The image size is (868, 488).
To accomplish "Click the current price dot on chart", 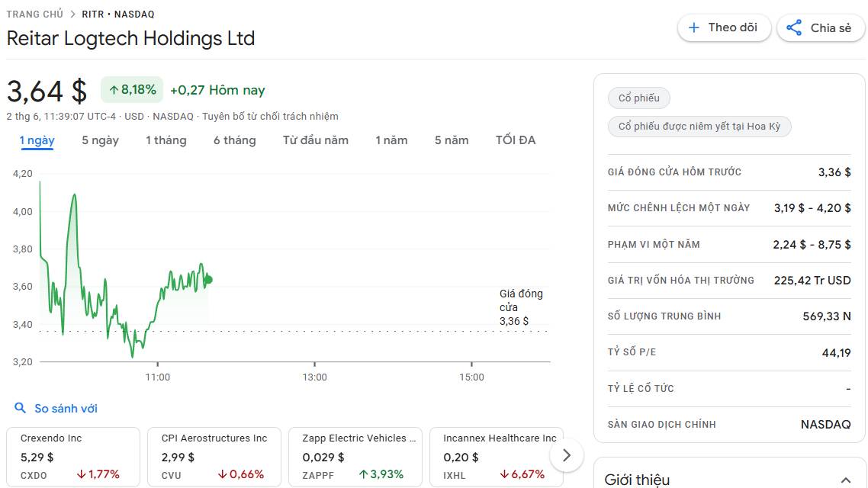I will (x=209, y=279).
